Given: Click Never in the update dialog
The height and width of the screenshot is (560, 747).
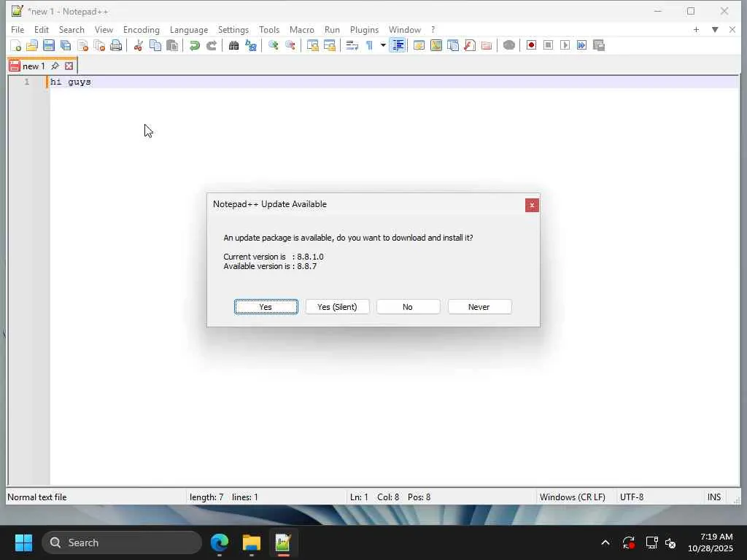Looking at the screenshot, I should coord(480,307).
